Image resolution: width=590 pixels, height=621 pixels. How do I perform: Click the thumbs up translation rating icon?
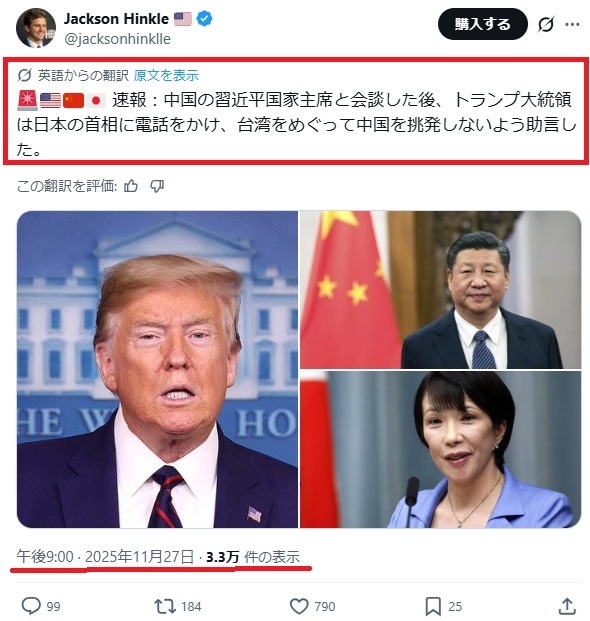pyautogui.click(x=131, y=185)
